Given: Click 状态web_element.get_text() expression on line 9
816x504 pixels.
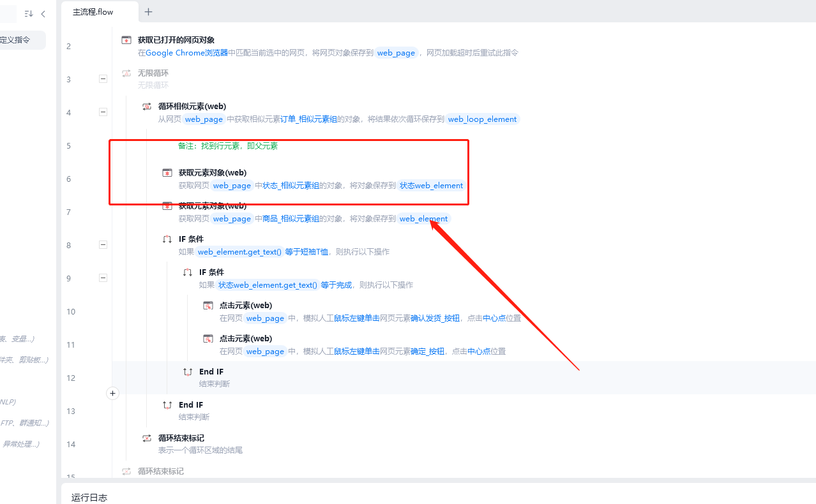Looking at the screenshot, I should 268,285.
